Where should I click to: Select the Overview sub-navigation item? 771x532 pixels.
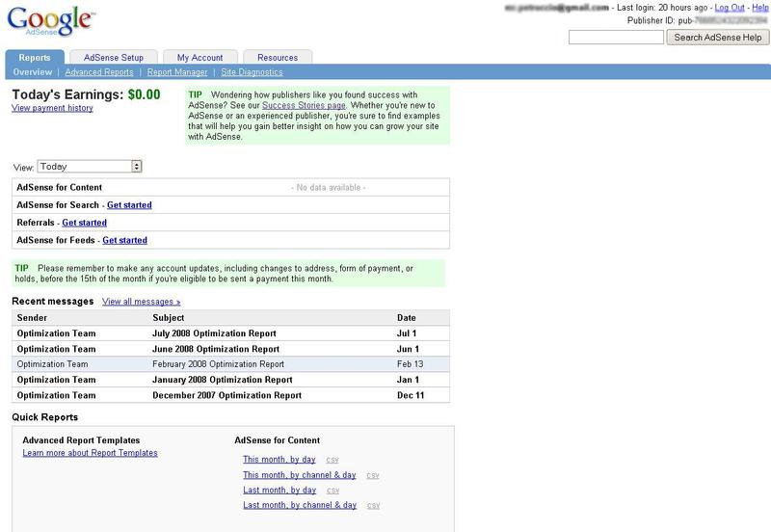33,72
